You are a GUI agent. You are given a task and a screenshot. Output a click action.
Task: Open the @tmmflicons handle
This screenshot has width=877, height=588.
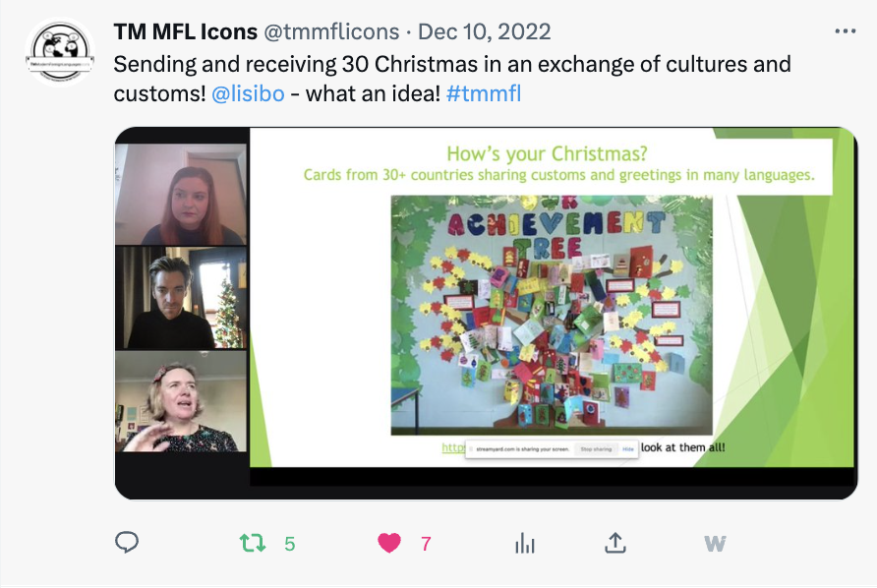[331, 31]
